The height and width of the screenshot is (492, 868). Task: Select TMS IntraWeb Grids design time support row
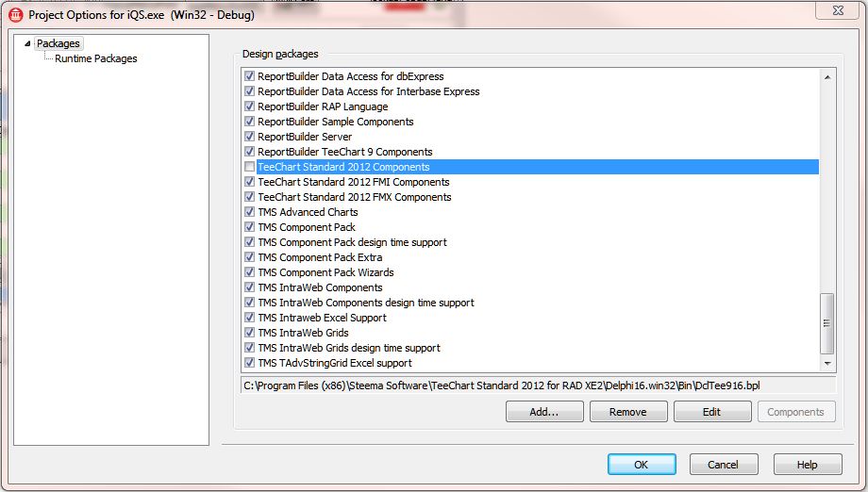click(x=531, y=348)
